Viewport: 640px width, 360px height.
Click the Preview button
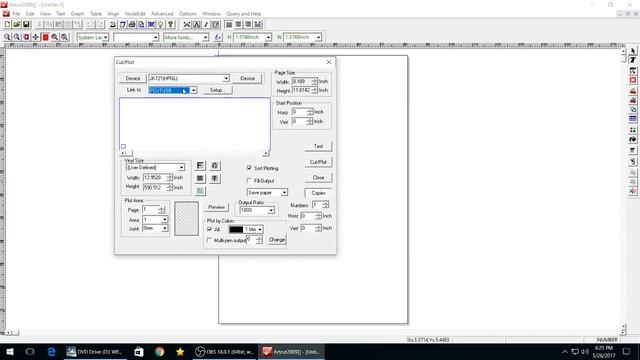(216, 207)
